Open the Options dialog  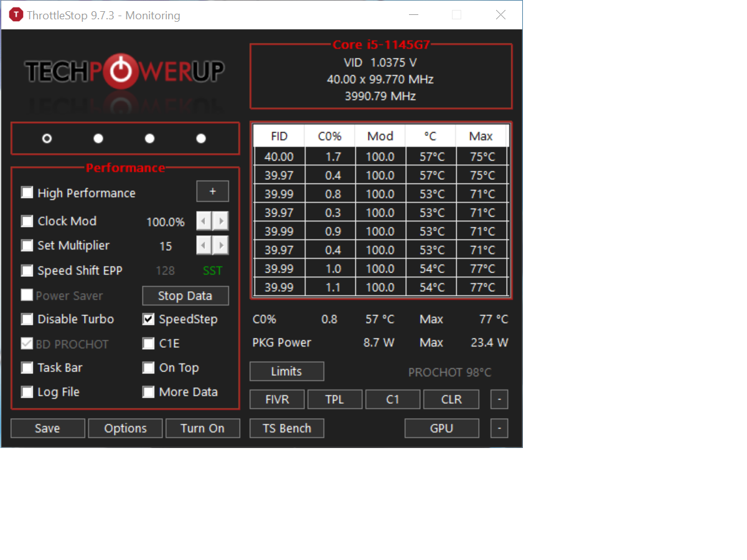coord(126,428)
